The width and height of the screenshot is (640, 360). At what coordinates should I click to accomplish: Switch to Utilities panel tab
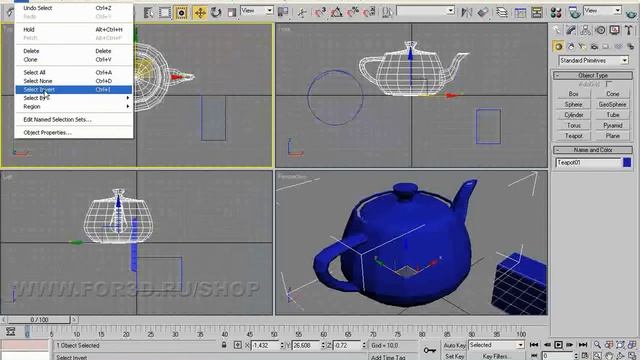pyautogui.click(x=629, y=30)
